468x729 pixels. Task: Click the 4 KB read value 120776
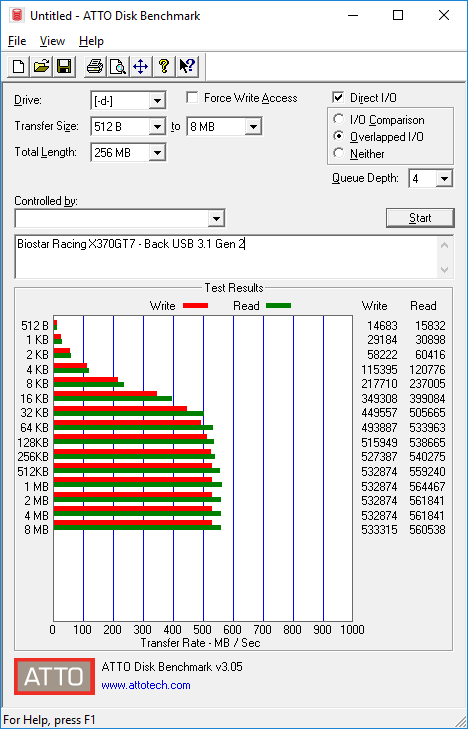tap(427, 370)
